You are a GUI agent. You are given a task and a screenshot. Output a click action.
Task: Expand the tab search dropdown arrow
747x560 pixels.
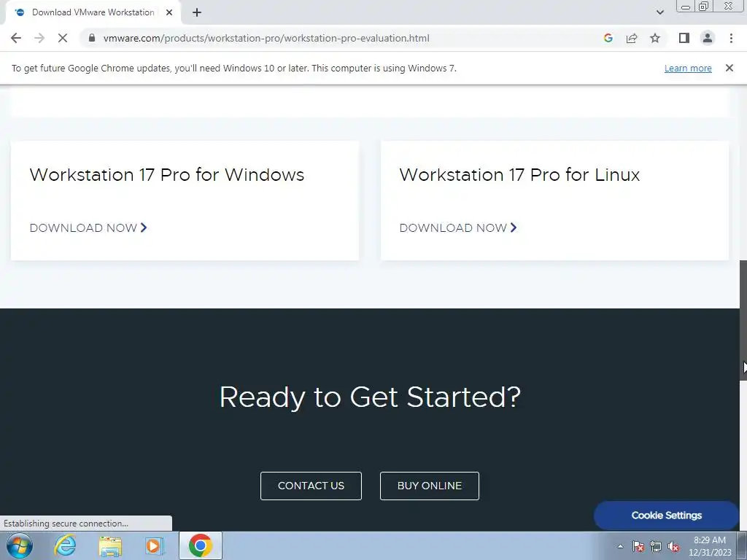click(x=659, y=12)
